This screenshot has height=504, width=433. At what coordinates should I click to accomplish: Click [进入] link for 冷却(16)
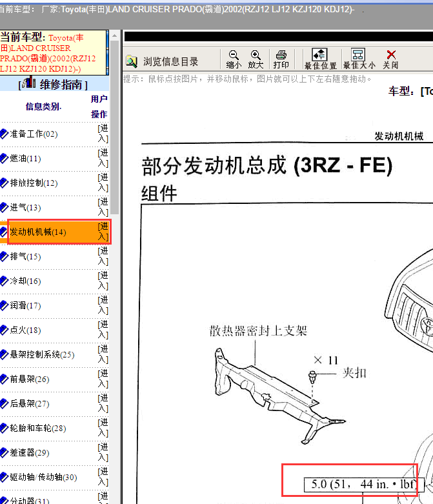pyautogui.click(x=103, y=280)
